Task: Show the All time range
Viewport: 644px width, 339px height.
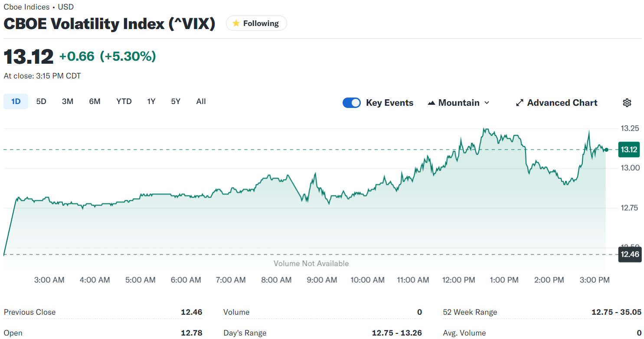Action: (x=201, y=101)
